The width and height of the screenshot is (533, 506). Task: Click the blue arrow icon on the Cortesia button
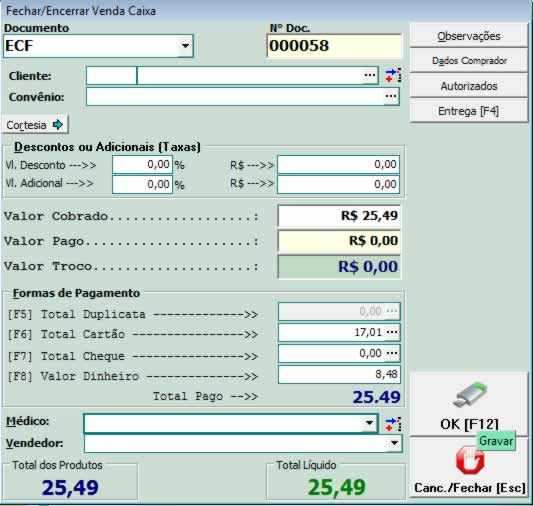click(x=58, y=125)
